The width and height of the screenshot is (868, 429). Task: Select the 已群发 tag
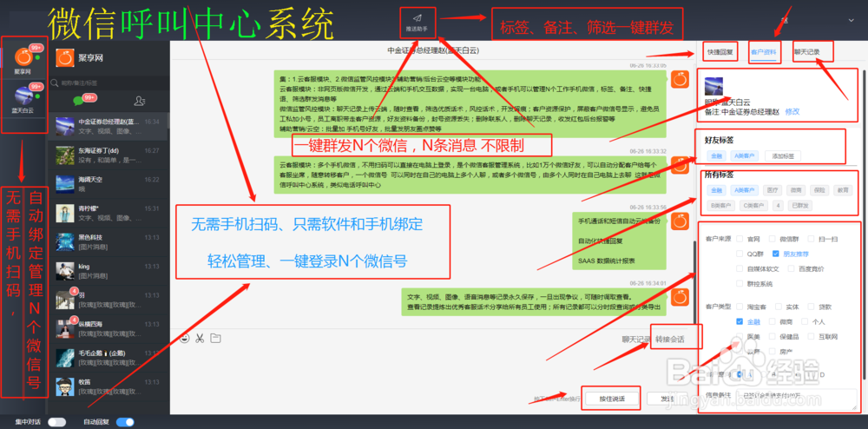[x=801, y=206]
